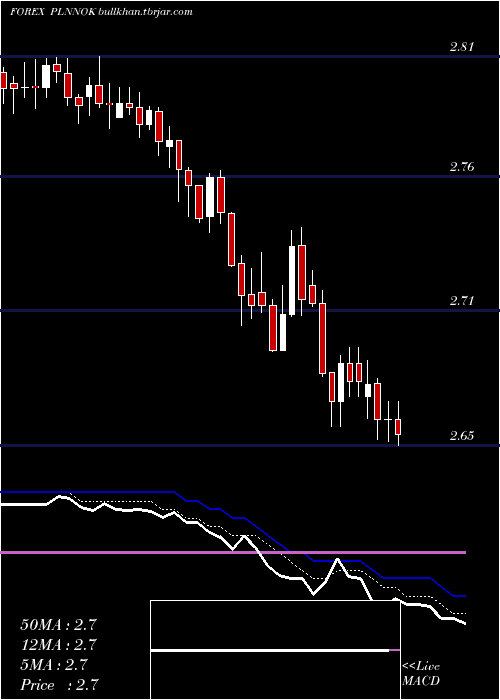Click the 2.81 price level label
Image resolution: width=500 pixels, height=700 pixels.
[x=462, y=47]
